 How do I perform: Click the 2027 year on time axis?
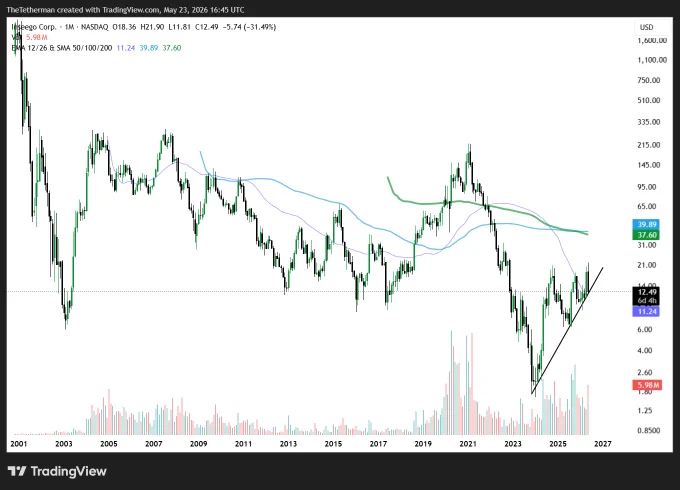[x=603, y=444]
